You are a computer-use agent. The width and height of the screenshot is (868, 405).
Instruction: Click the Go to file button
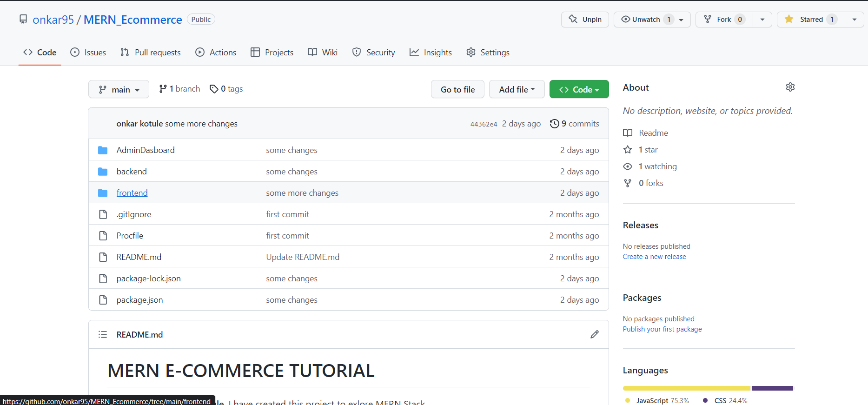click(457, 89)
